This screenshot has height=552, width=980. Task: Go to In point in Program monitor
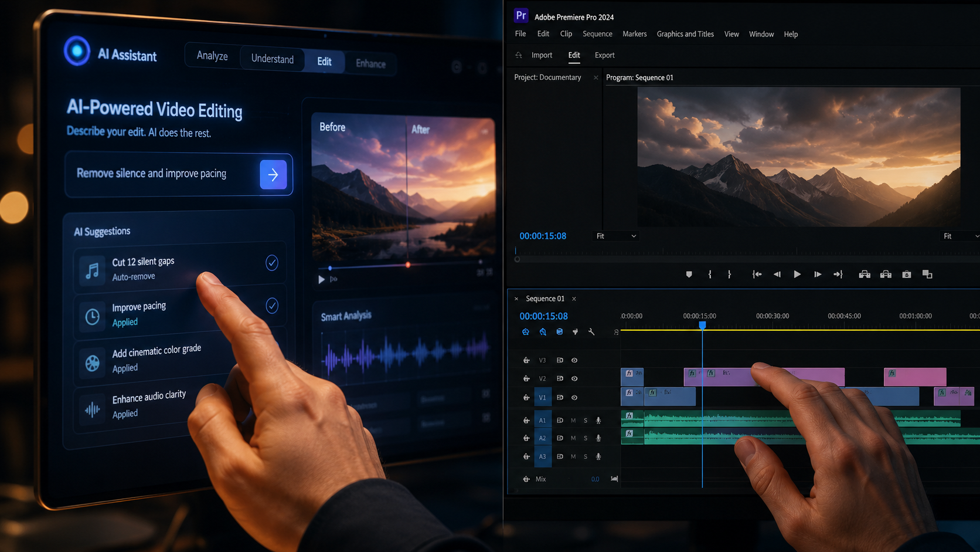coord(757,274)
